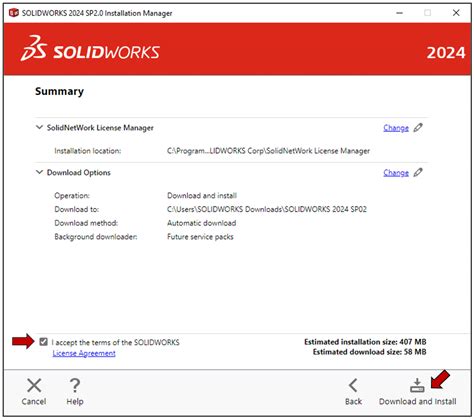This screenshot has width=474, height=420.
Task: Click the 'Operation:' label
Action: point(72,196)
